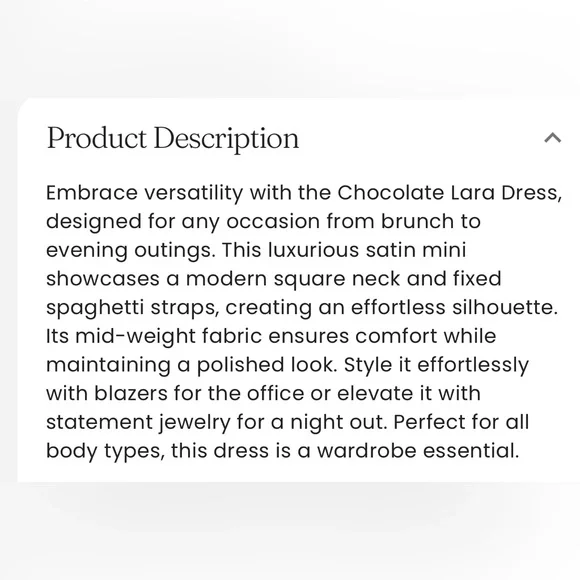Click the phrase "Style it effortlessly"
Viewport: 580px width, 580px height.
[x=436, y=365]
